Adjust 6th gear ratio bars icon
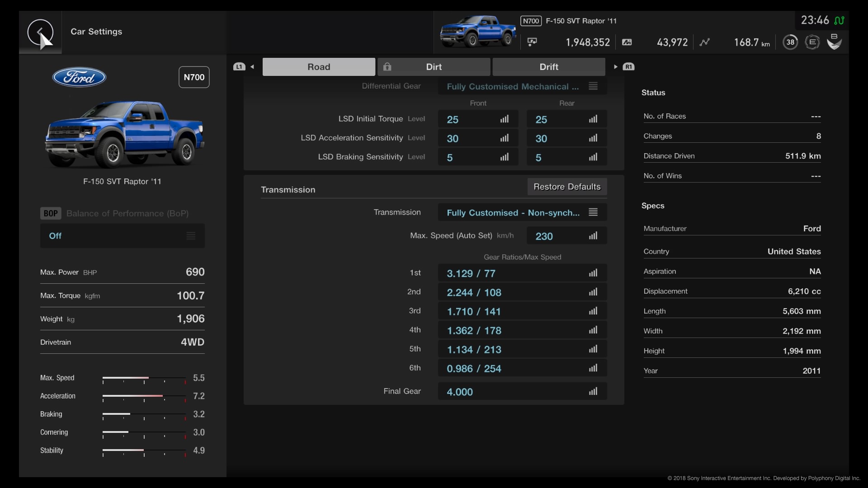 pos(593,368)
